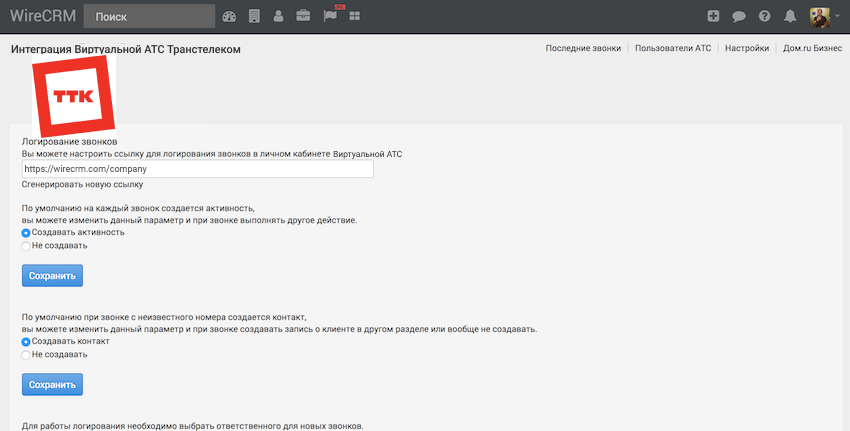Viewport: 850px width, 431px height.
Task: Go to 'Последние звонки' tab
Action: point(583,48)
